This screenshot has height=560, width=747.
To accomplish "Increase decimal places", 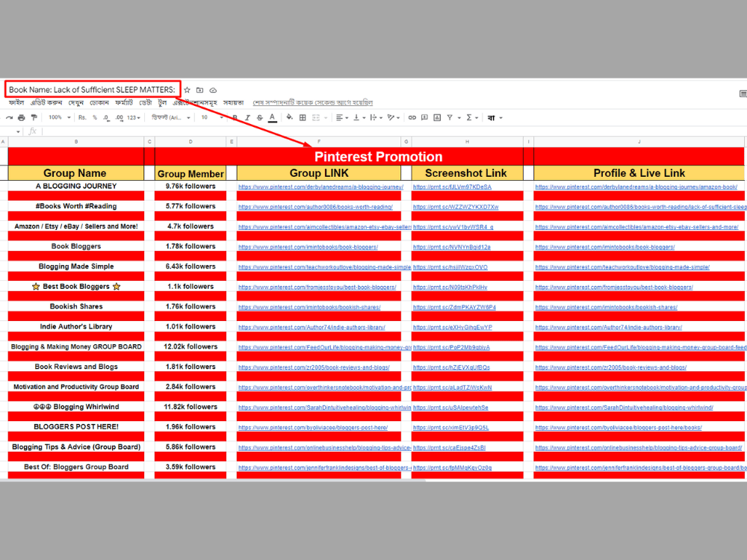I will pyautogui.click(x=119, y=118).
